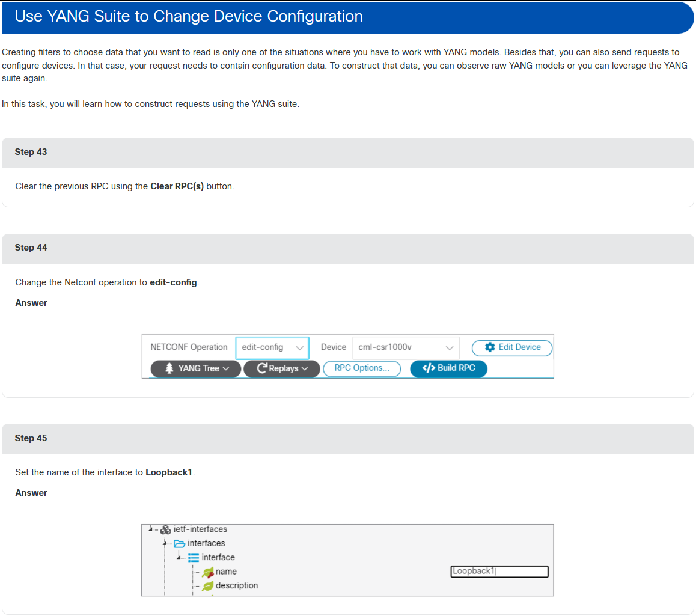Viewport: 696px width, 616px height.
Task: Open the NETCONF Operation edit-config dropdown
Action: (272, 347)
